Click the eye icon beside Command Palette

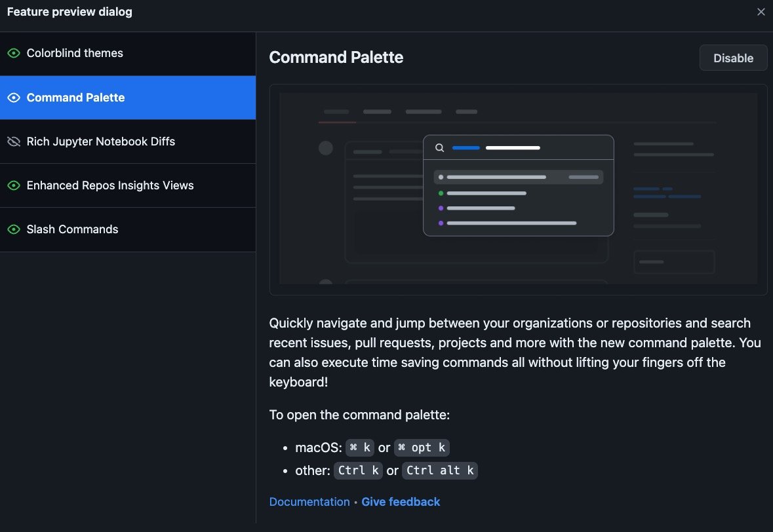tap(14, 98)
